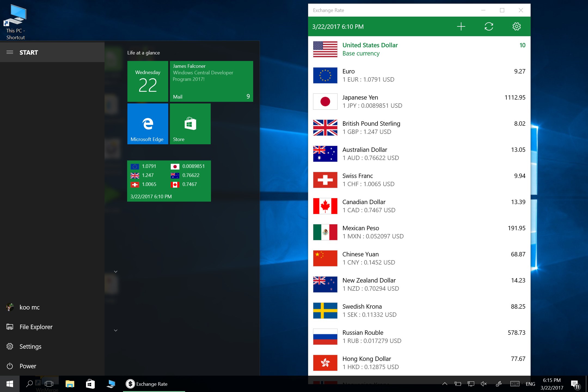
Task: Expand the upper chevron in the Start apps list
Action: 116,272
